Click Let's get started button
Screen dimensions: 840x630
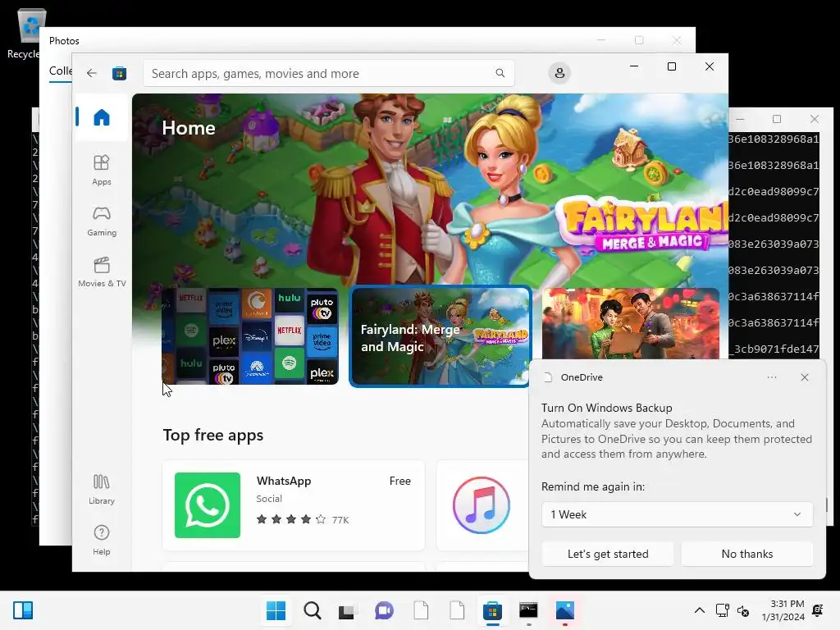[x=608, y=554]
